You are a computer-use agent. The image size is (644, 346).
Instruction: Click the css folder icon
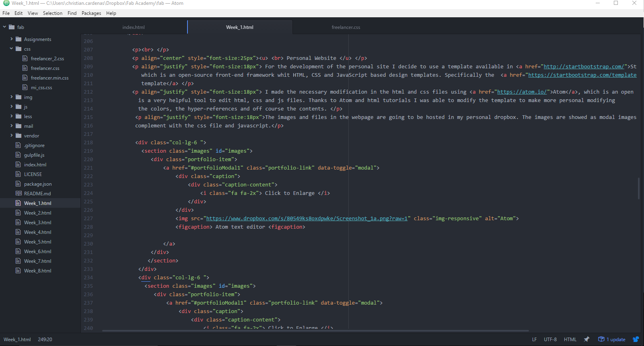tap(19, 49)
